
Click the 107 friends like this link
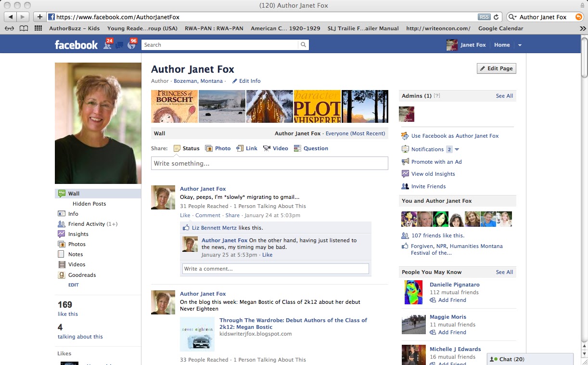[x=438, y=235]
